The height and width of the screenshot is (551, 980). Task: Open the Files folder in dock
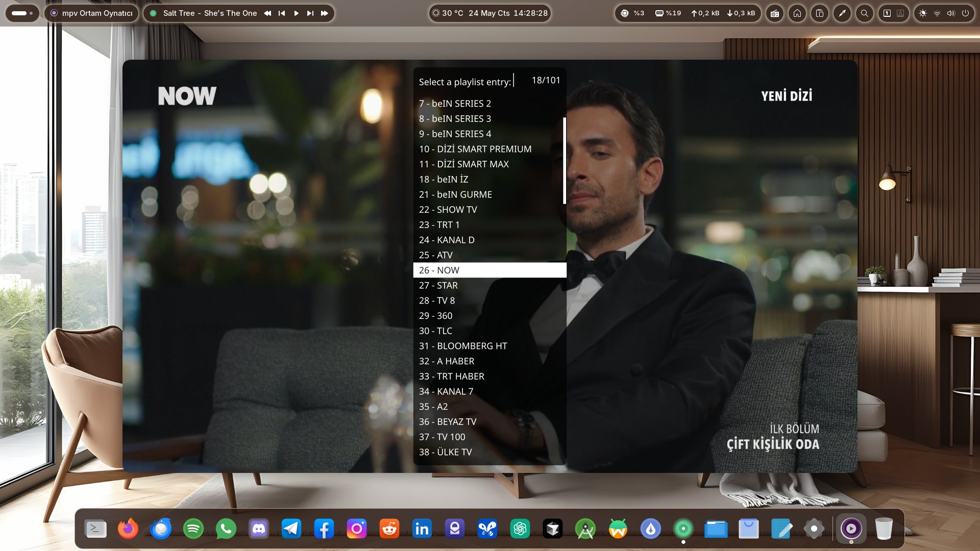(716, 529)
